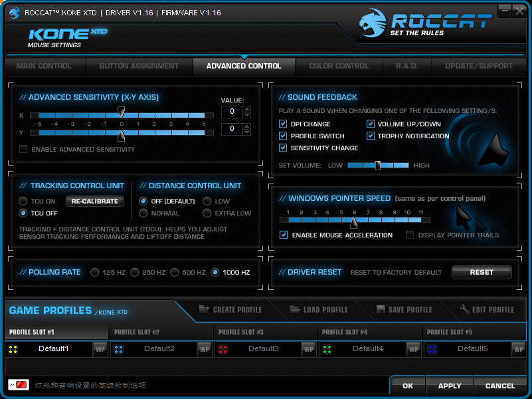Click the WP button for Default4

point(413,349)
